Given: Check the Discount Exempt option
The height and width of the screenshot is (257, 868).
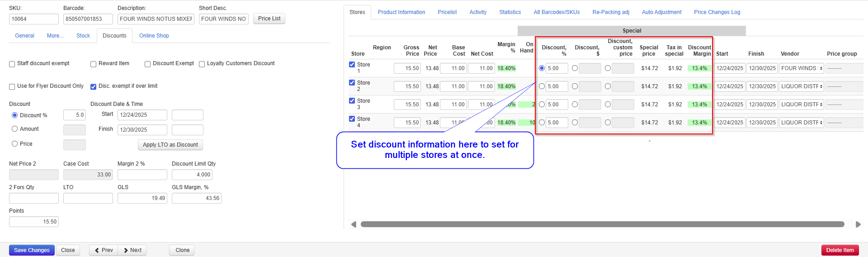Looking at the screenshot, I should pos(148,64).
